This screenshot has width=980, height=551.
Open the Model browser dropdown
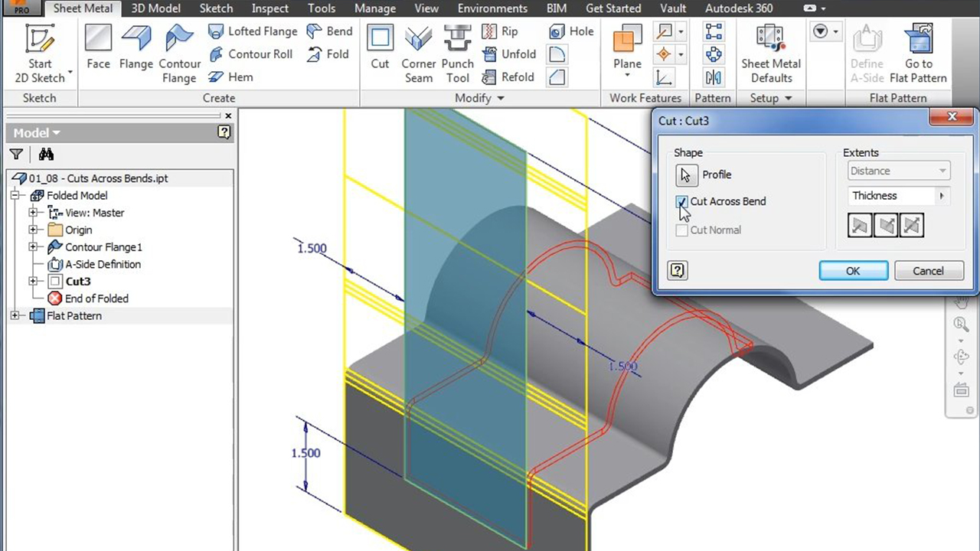click(37, 132)
